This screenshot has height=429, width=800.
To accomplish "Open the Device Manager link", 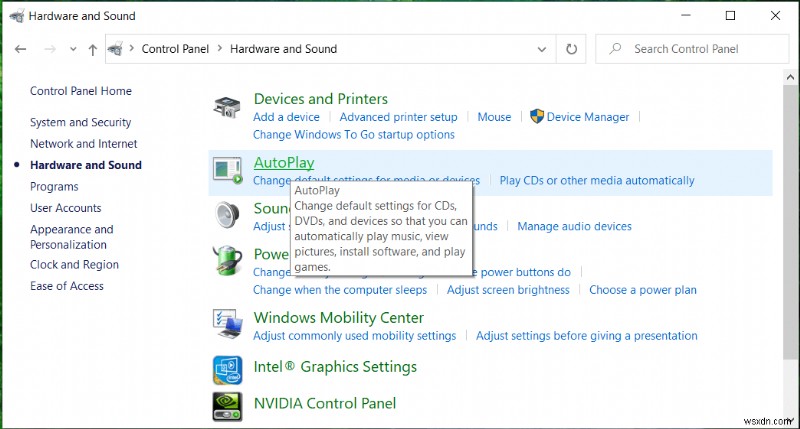I will [x=588, y=117].
